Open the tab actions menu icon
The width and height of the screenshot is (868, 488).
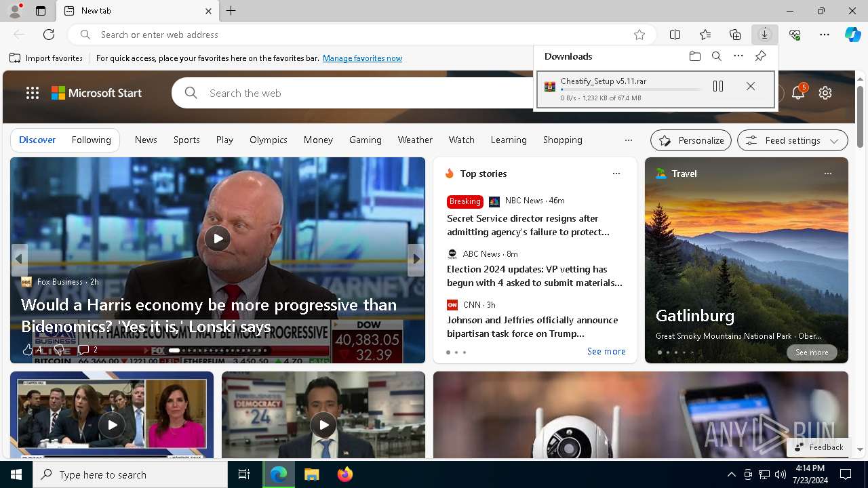41,11
